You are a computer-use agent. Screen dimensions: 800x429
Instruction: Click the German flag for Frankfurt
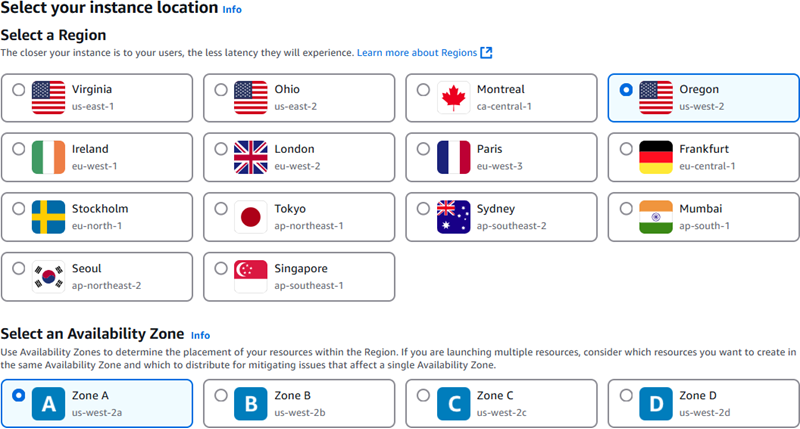pos(655,157)
